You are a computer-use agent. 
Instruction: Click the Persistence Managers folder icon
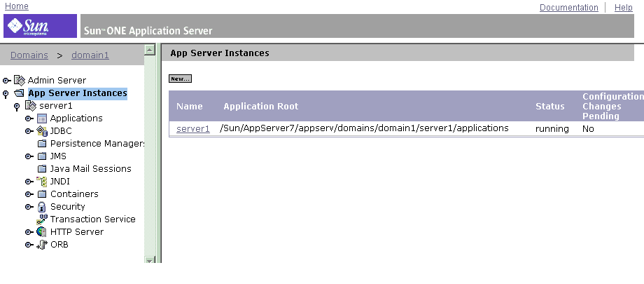(42, 144)
